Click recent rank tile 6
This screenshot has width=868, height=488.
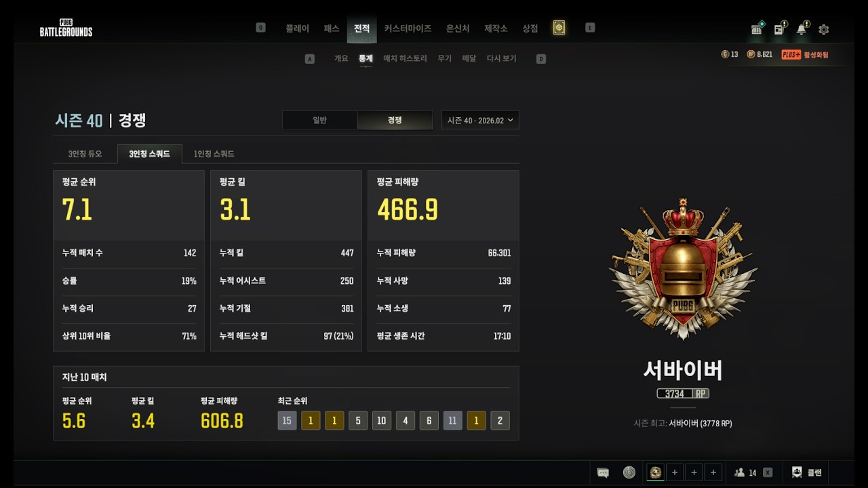tap(429, 421)
